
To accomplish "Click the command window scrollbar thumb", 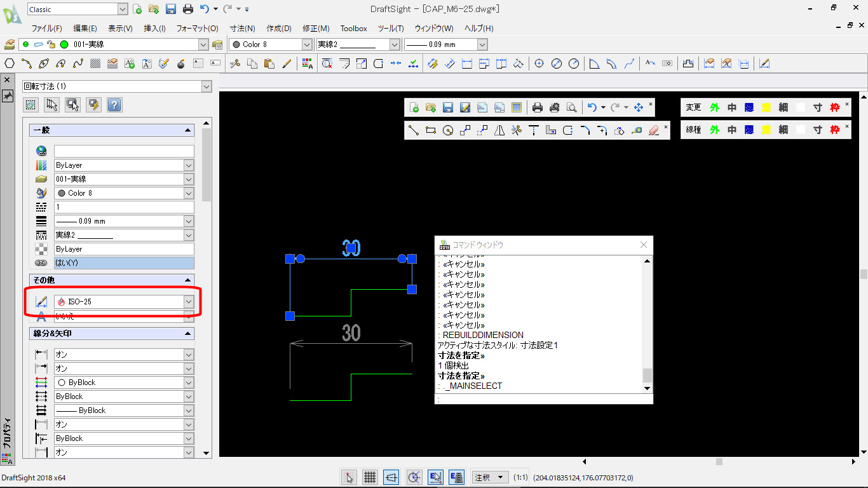I will click(648, 376).
